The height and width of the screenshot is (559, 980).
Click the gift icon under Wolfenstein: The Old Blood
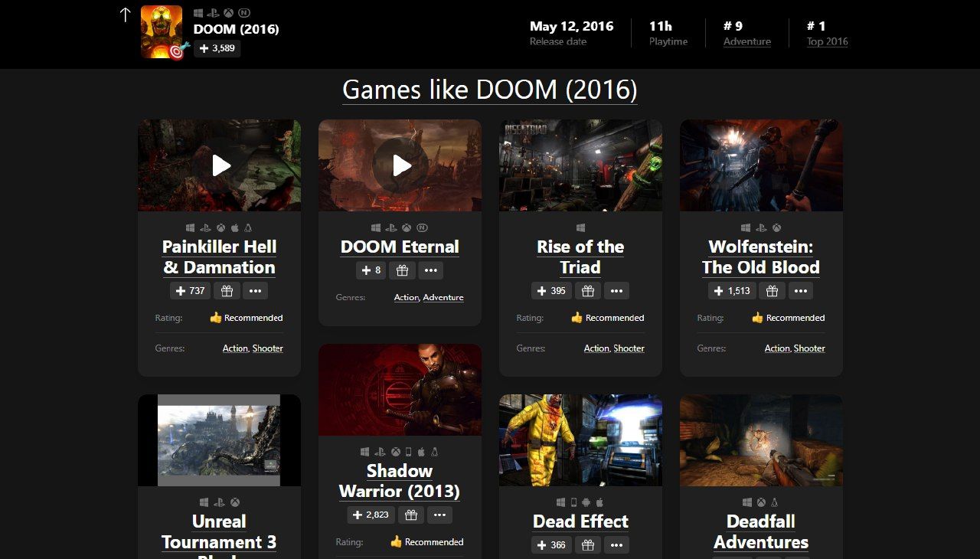pos(773,291)
